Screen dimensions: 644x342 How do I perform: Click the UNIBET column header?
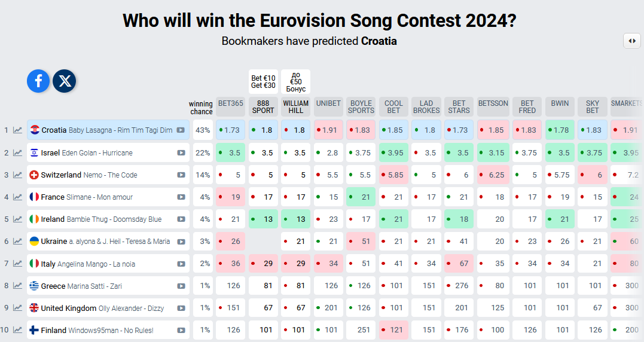point(328,103)
